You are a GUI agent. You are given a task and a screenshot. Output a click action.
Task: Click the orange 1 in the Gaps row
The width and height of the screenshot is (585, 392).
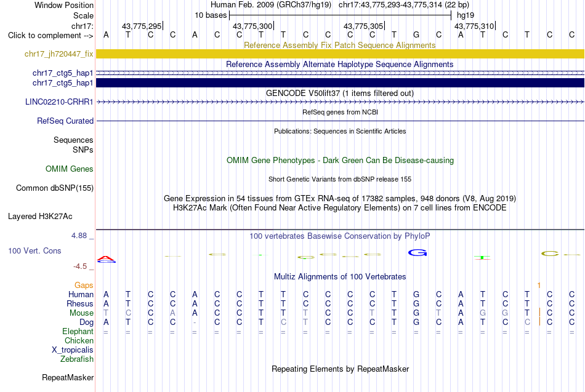539,286
